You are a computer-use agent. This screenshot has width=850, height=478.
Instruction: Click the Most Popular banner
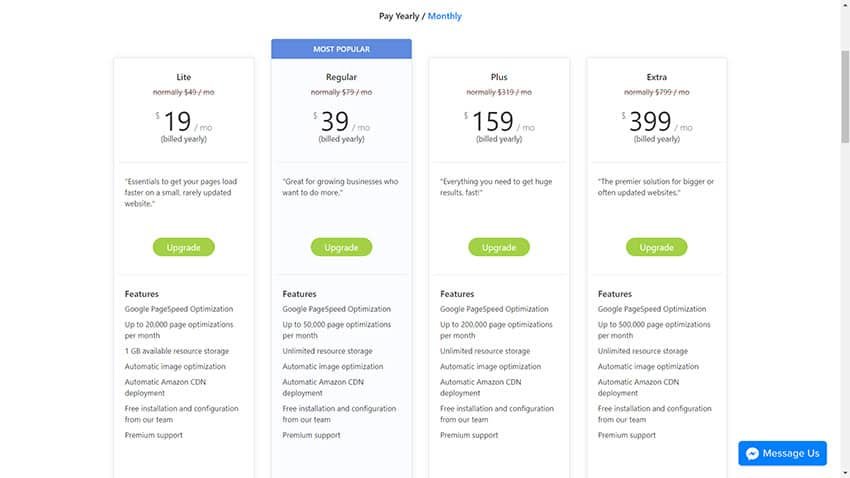point(342,49)
